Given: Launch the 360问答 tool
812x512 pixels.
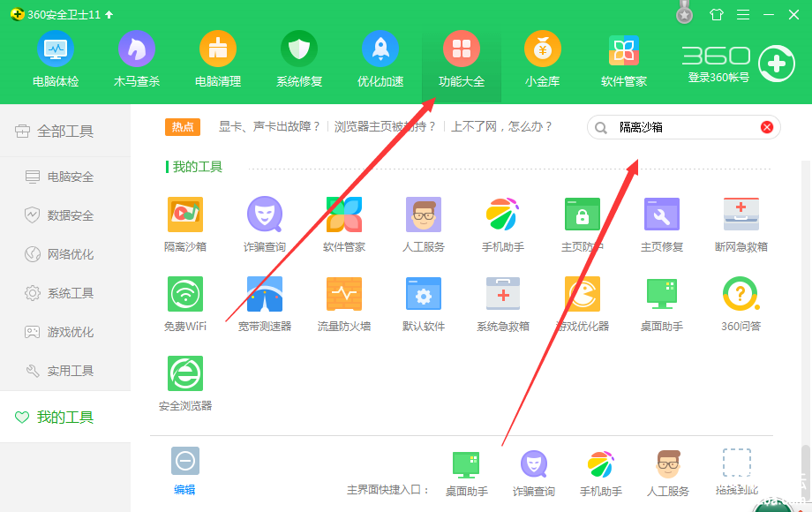Looking at the screenshot, I should 741,304.
